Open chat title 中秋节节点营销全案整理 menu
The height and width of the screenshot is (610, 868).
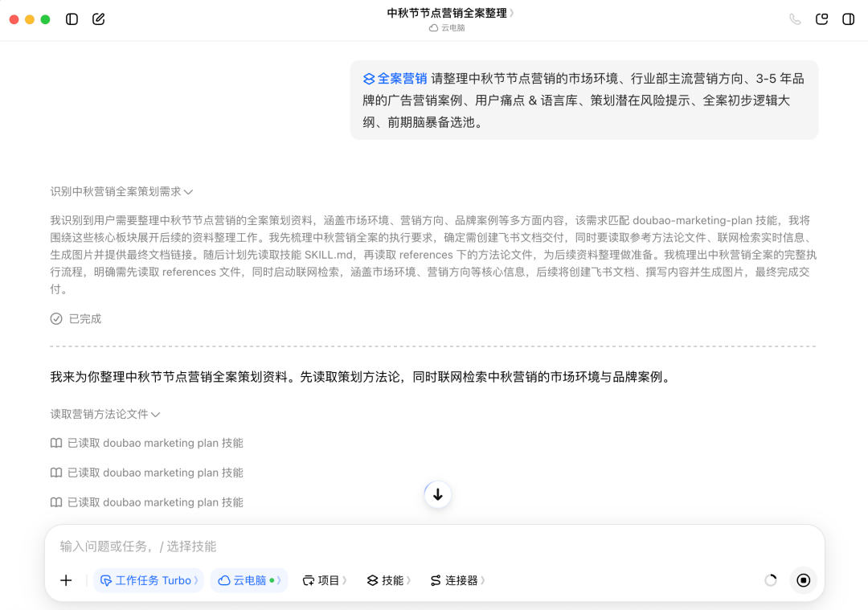[x=450, y=13]
